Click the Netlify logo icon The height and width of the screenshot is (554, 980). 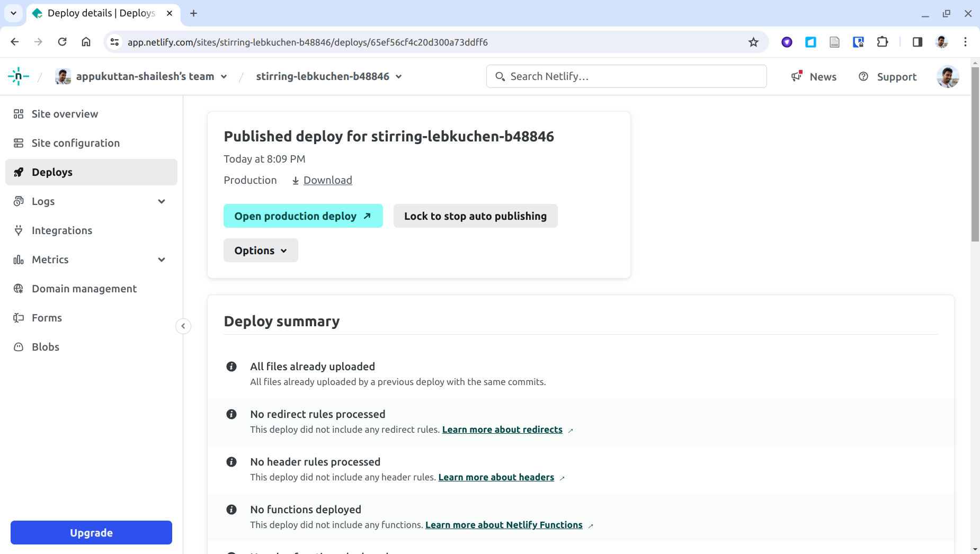pos(19,77)
